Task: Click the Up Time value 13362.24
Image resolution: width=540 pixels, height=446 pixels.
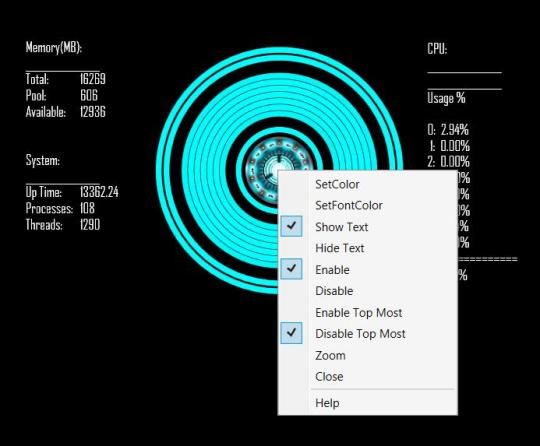Action: (x=99, y=192)
